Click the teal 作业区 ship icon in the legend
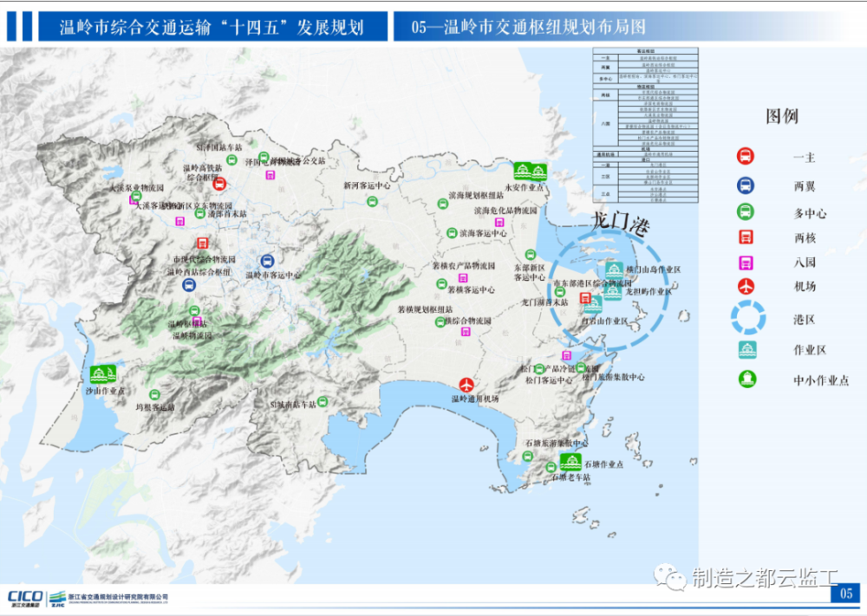Image resolution: width=867 pixels, height=616 pixels. pyautogui.click(x=747, y=350)
